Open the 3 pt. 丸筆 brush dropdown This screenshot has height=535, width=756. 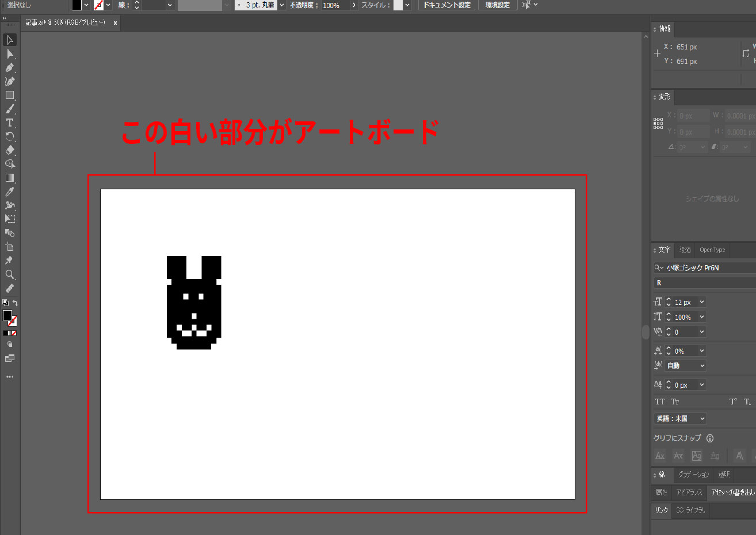(282, 5)
